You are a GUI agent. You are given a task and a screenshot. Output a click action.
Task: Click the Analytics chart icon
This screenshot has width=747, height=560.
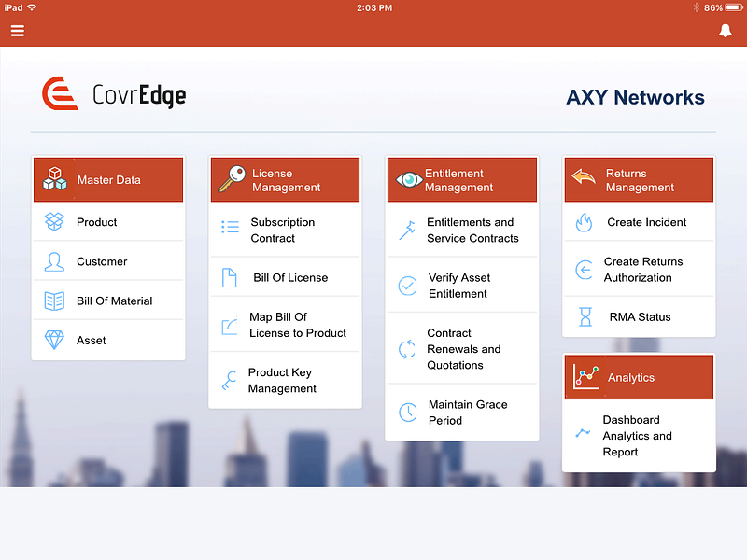pyautogui.click(x=586, y=377)
